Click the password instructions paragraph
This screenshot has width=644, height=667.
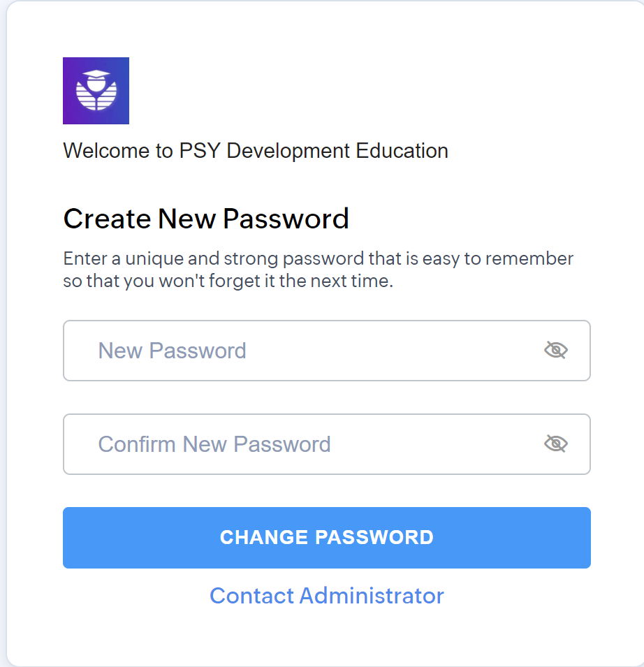pos(319,270)
